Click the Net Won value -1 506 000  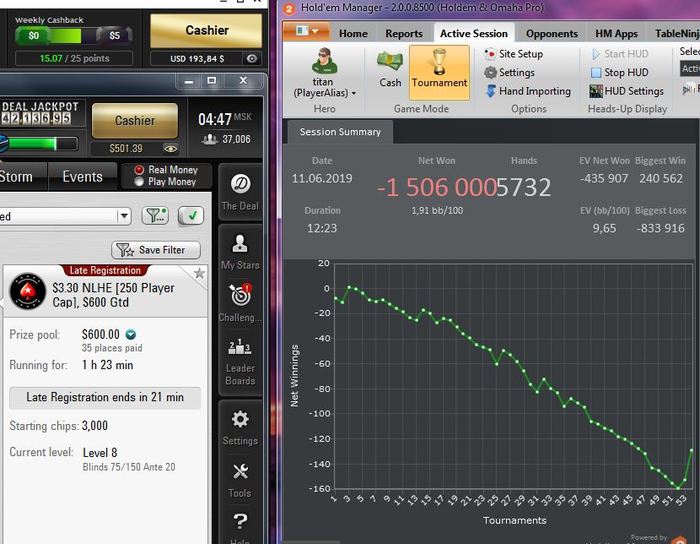pos(437,187)
